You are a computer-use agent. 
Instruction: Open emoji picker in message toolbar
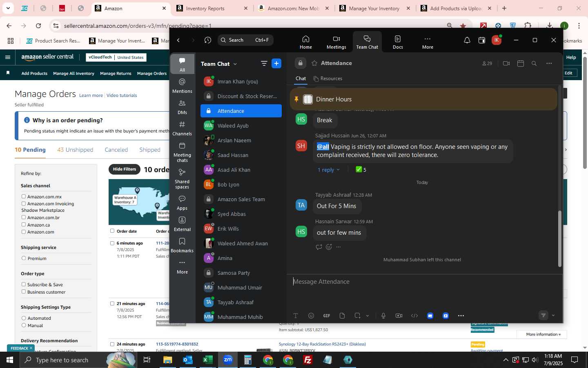(x=311, y=316)
